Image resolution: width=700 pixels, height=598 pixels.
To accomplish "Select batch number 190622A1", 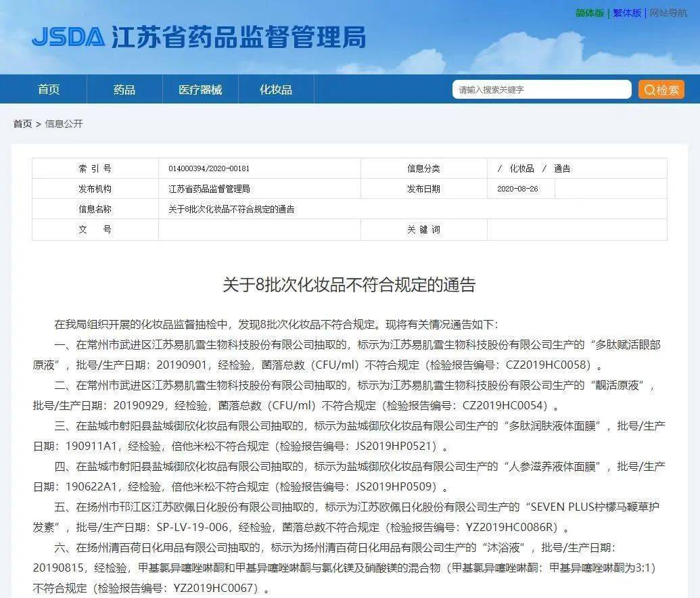I will pyautogui.click(x=91, y=487).
